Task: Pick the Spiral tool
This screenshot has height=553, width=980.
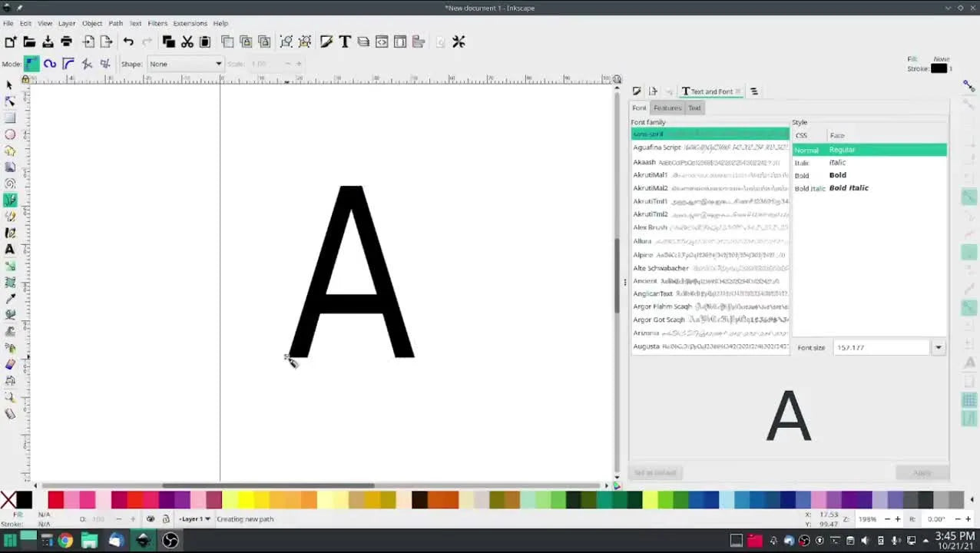Action: point(10,182)
